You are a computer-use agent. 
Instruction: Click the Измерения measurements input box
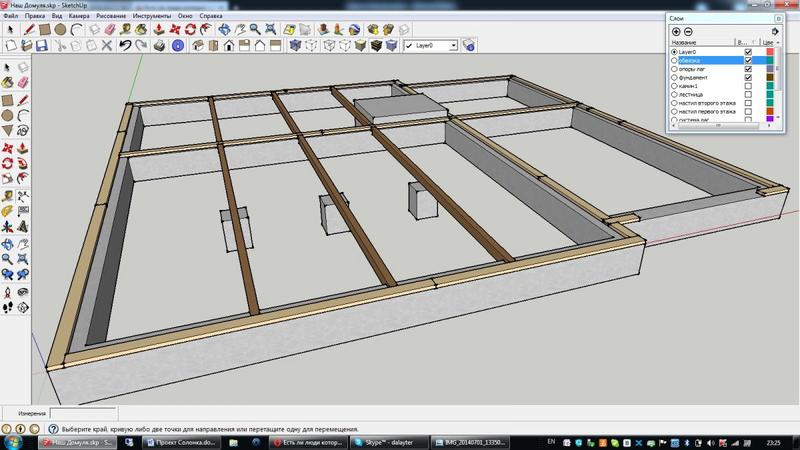point(85,413)
